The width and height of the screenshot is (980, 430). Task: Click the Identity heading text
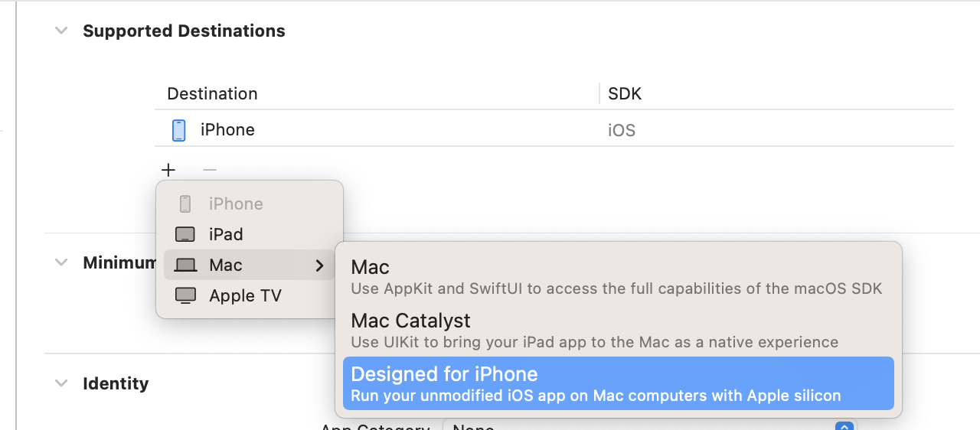(x=116, y=384)
